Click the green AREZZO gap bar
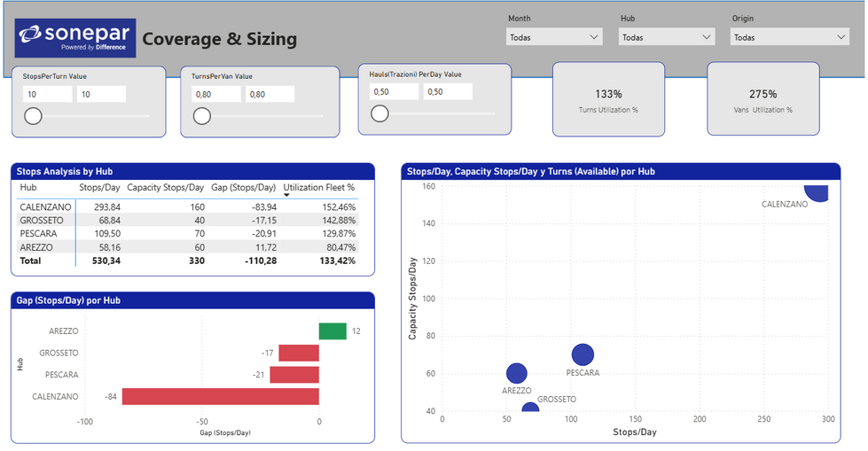The image size is (868, 451). coord(332,330)
